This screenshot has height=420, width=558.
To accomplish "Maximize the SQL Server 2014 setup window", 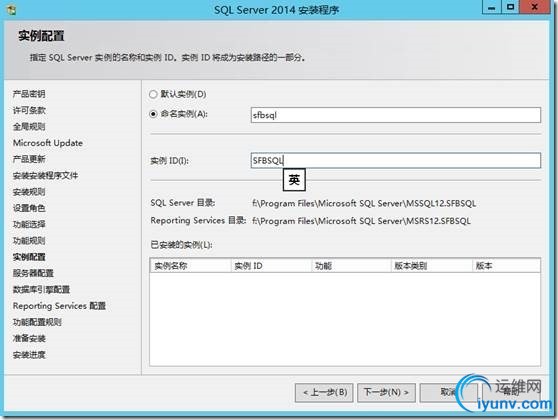I will point(510,7).
